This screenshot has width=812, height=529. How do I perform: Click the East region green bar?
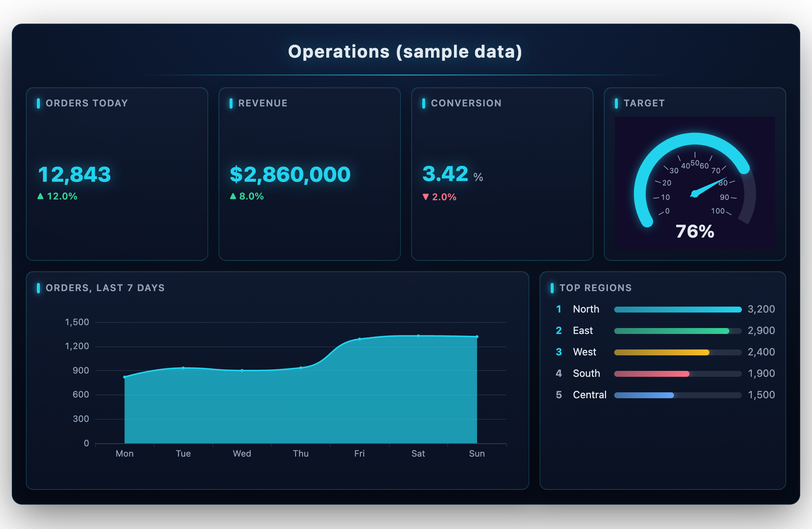tap(672, 331)
